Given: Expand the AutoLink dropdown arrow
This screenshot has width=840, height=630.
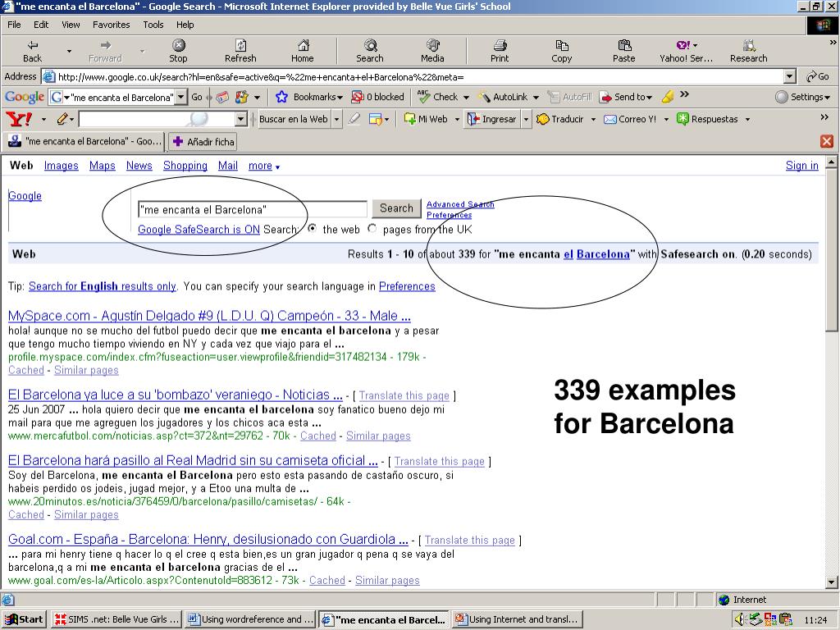Looking at the screenshot, I should coord(536,98).
